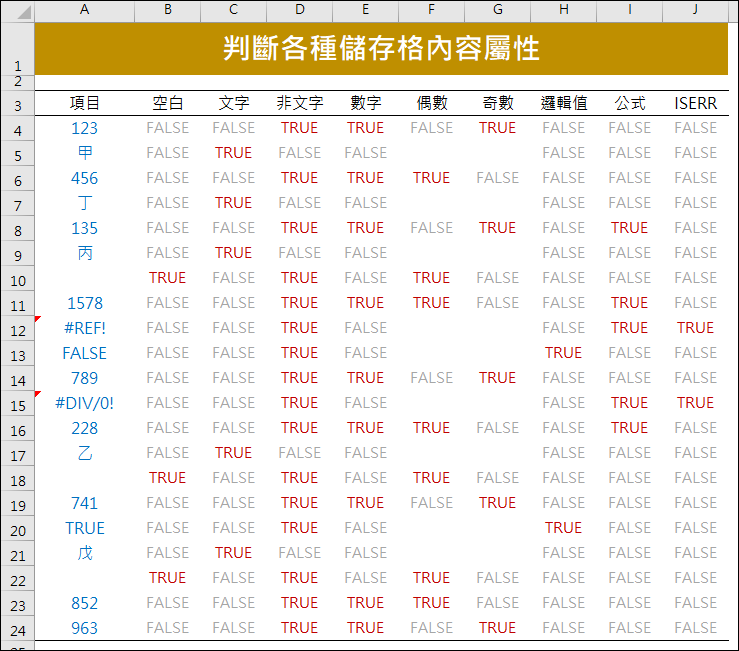Select cell containing 456
The image size is (739, 651).
pyautogui.click(x=84, y=178)
